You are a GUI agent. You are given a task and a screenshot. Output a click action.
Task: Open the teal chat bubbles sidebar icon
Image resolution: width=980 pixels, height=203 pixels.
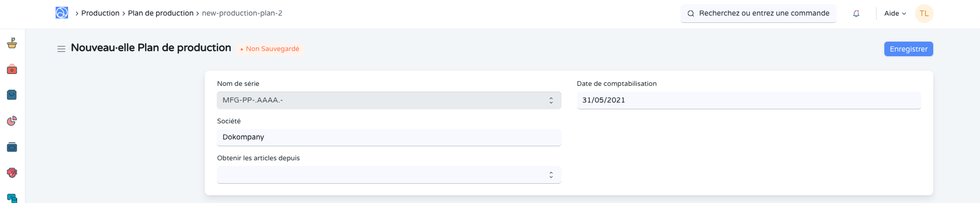point(12,198)
